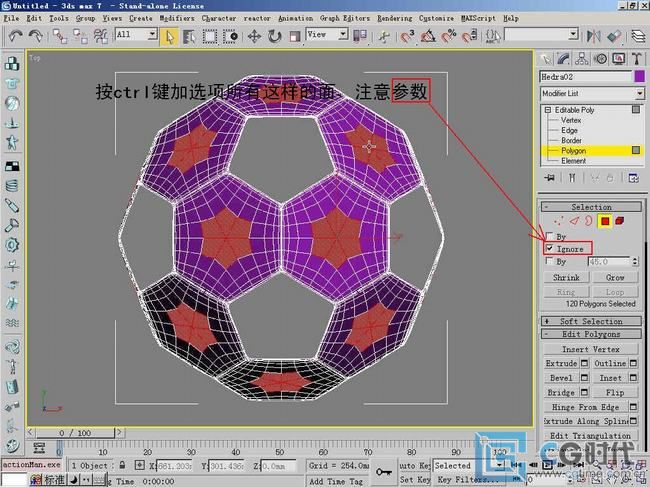The width and height of the screenshot is (650, 487).
Task: Activate the Select and Scale tool
Action: tap(294, 37)
